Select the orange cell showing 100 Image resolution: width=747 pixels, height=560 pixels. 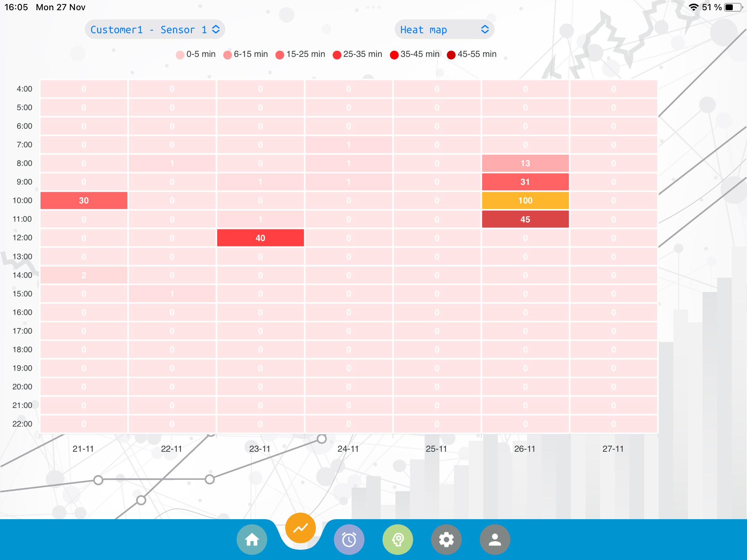[x=525, y=200]
